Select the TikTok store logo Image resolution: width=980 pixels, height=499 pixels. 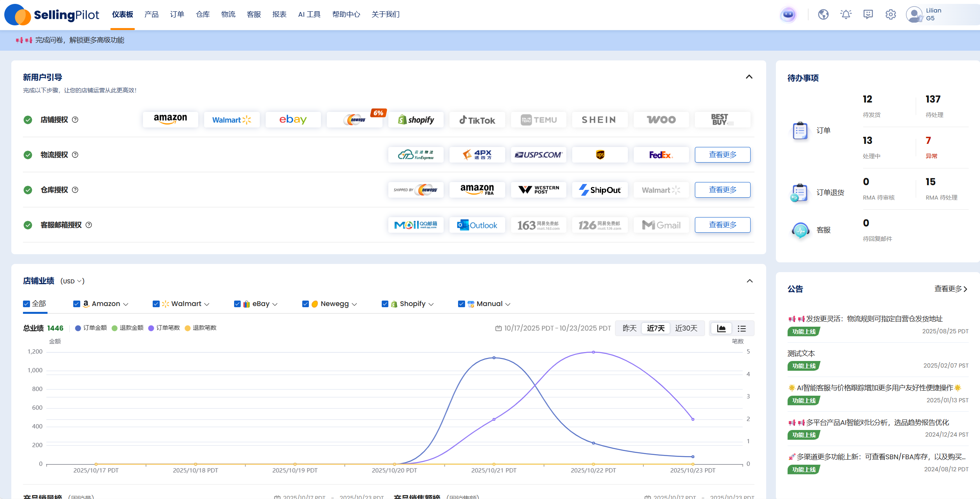pos(477,120)
